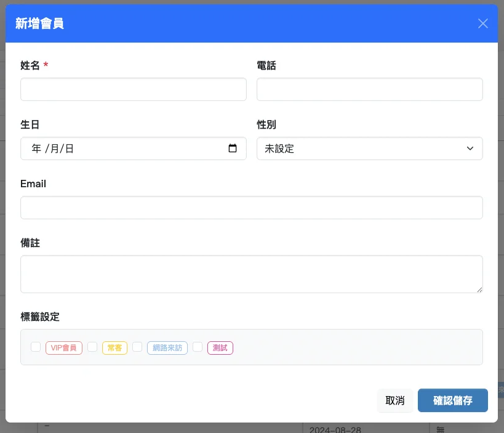Image resolution: width=504 pixels, height=433 pixels.
Task: Select the 月 segment of the birthday field
Action: [x=54, y=148]
